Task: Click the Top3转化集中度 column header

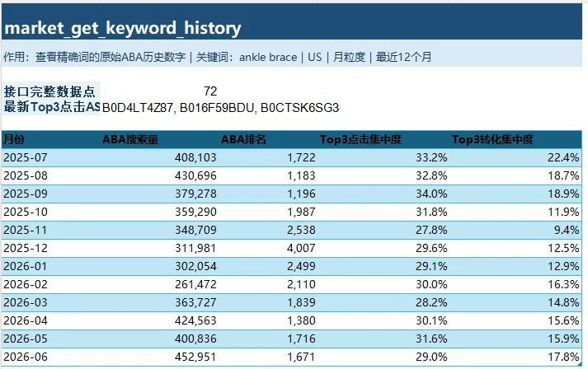Action: (x=516, y=139)
